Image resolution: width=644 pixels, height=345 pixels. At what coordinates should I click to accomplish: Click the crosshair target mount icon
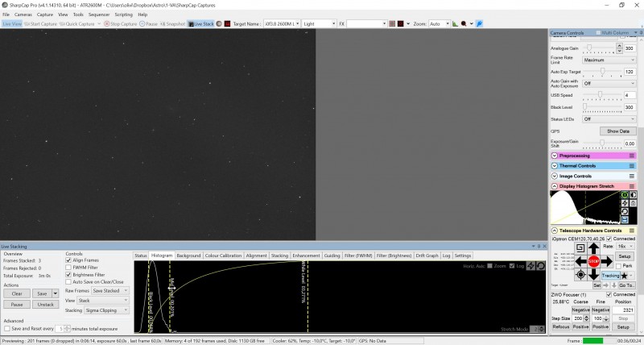click(x=580, y=275)
